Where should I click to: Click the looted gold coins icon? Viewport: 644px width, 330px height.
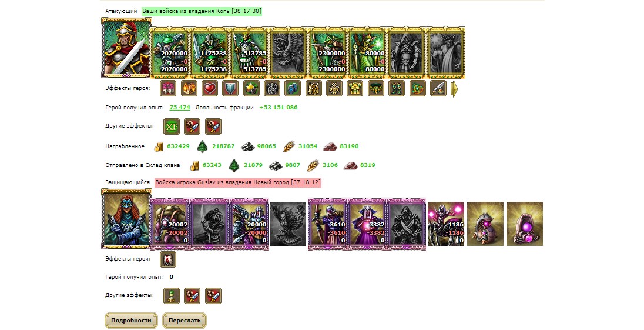tap(159, 146)
